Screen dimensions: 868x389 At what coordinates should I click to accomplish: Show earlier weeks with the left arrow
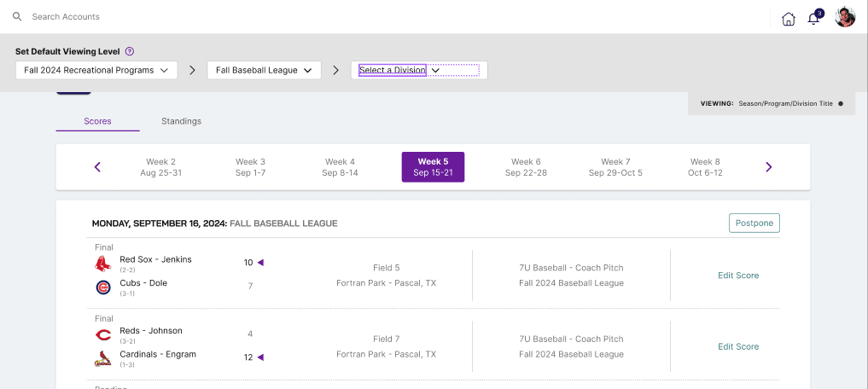coord(97,166)
